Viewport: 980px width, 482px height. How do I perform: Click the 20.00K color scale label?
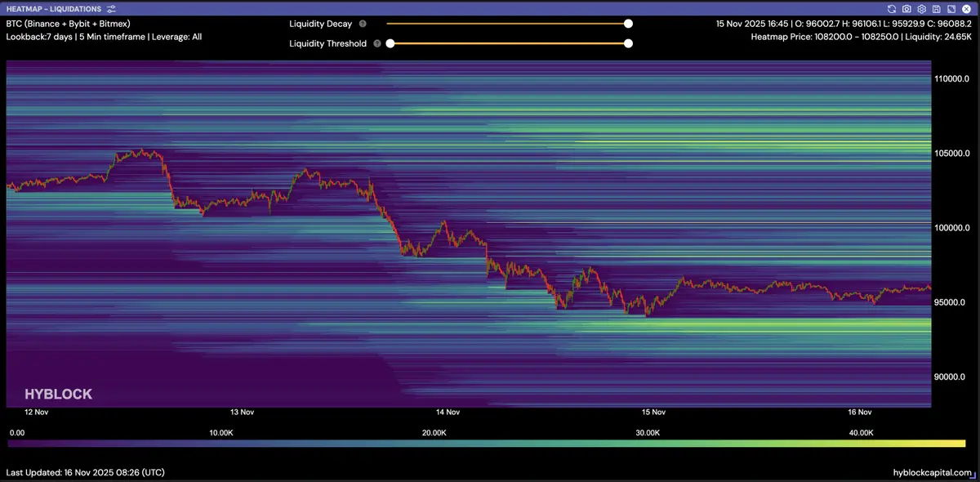click(434, 433)
